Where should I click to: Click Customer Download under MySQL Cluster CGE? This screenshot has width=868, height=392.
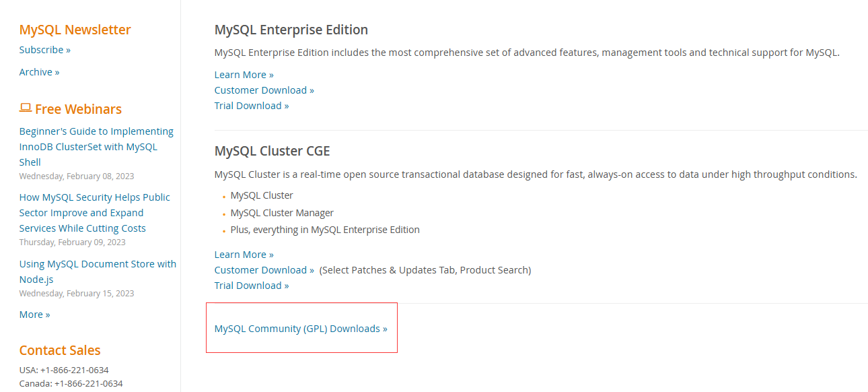click(264, 270)
